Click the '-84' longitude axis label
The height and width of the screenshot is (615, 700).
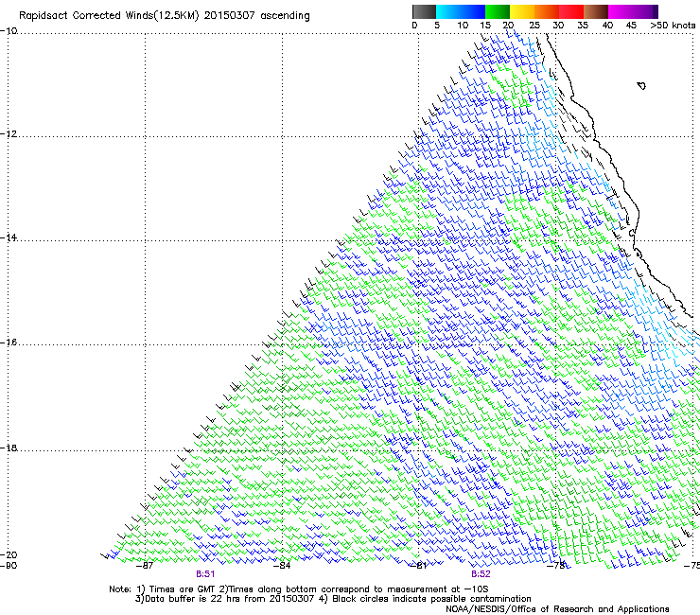click(x=282, y=566)
